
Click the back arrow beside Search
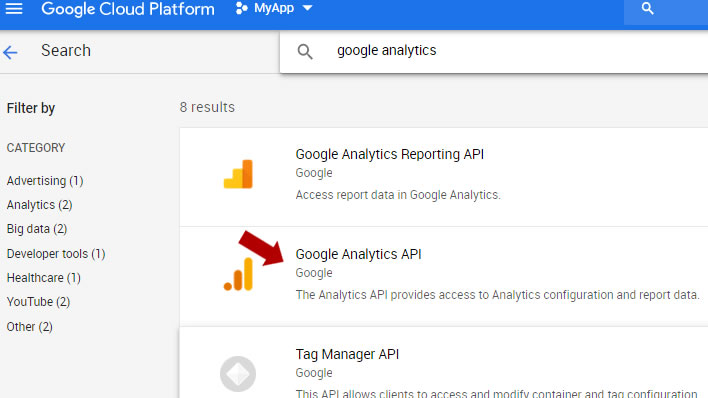click(x=10, y=52)
